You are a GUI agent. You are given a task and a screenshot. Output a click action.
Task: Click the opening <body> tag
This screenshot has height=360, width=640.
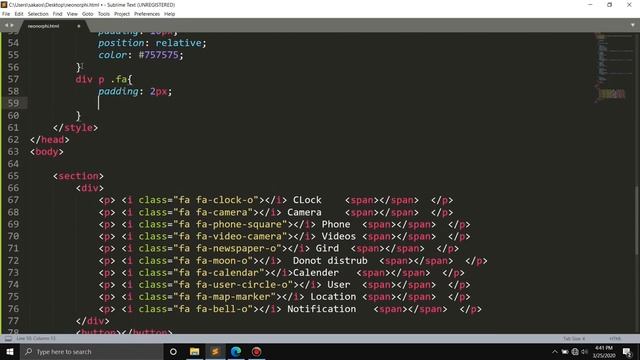[47, 152]
